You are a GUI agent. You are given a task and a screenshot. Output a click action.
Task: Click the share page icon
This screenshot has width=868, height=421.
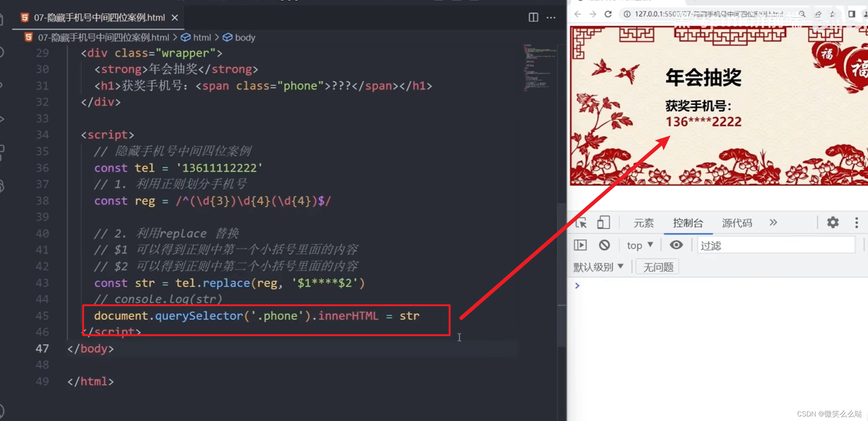click(x=818, y=14)
